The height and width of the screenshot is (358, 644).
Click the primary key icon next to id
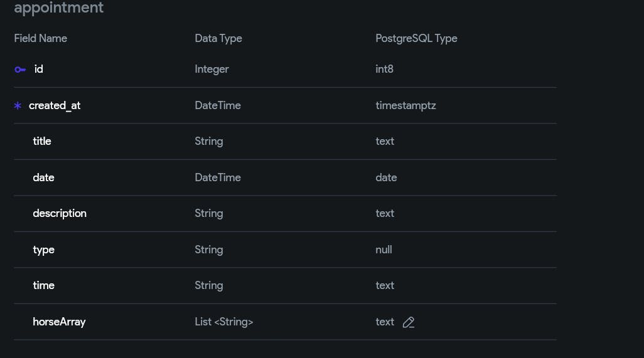(x=20, y=70)
